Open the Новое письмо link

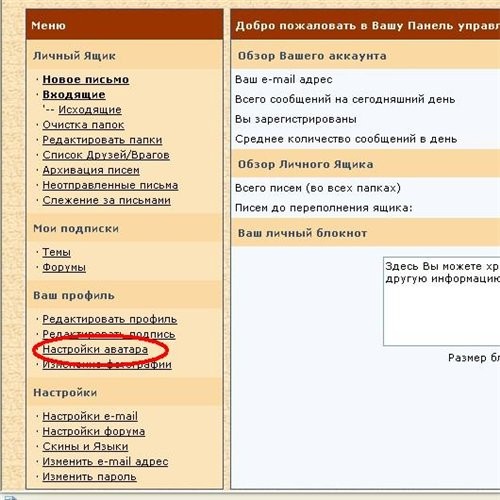coord(86,80)
